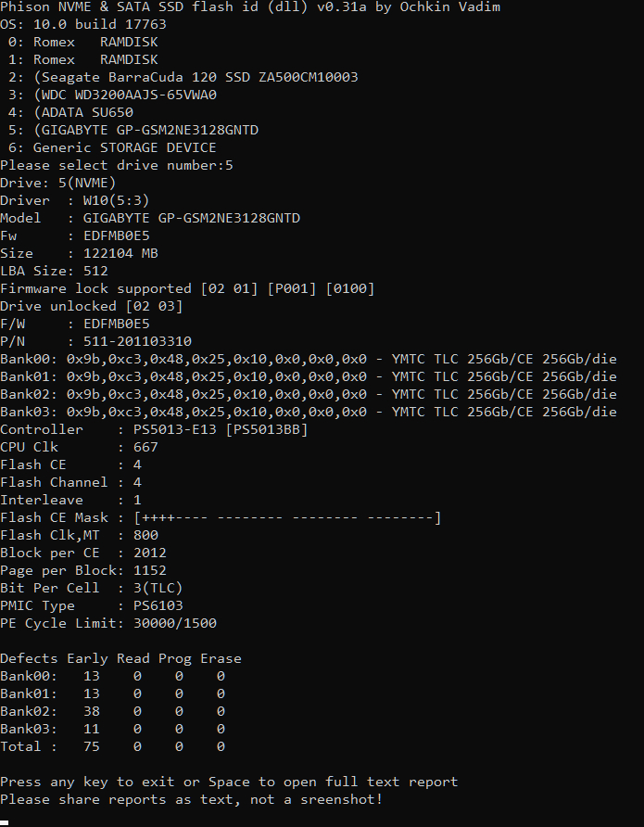This screenshot has height=827, width=644.
Task: Click the WDC WD3200AAJS drive entry
Action: point(130,95)
